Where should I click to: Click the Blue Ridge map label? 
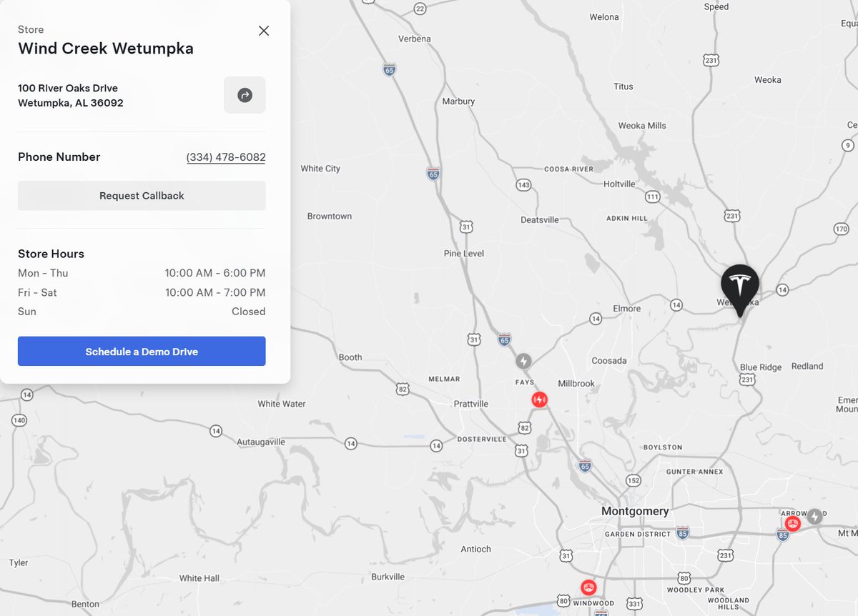761,367
